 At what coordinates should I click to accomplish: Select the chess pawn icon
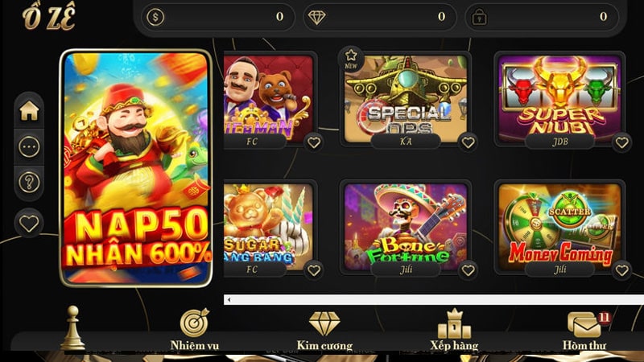pyautogui.click(x=73, y=327)
